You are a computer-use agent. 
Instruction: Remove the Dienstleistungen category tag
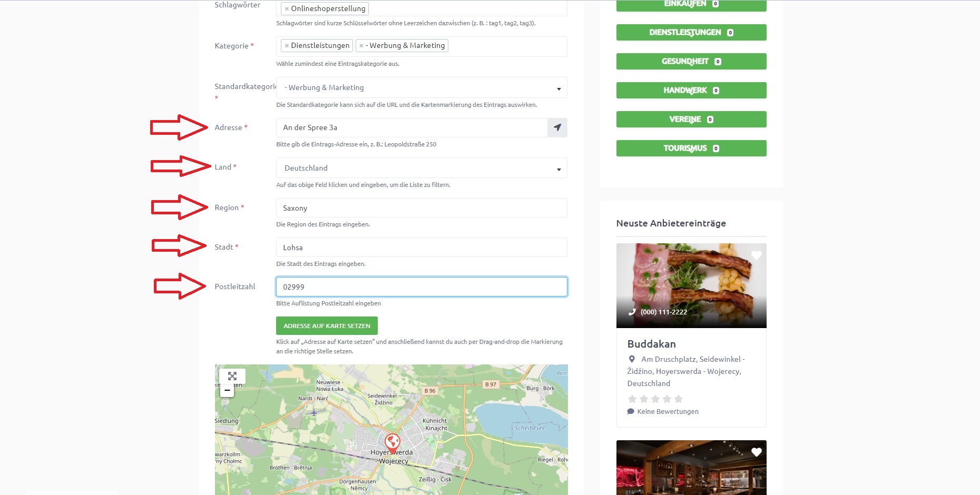click(287, 46)
